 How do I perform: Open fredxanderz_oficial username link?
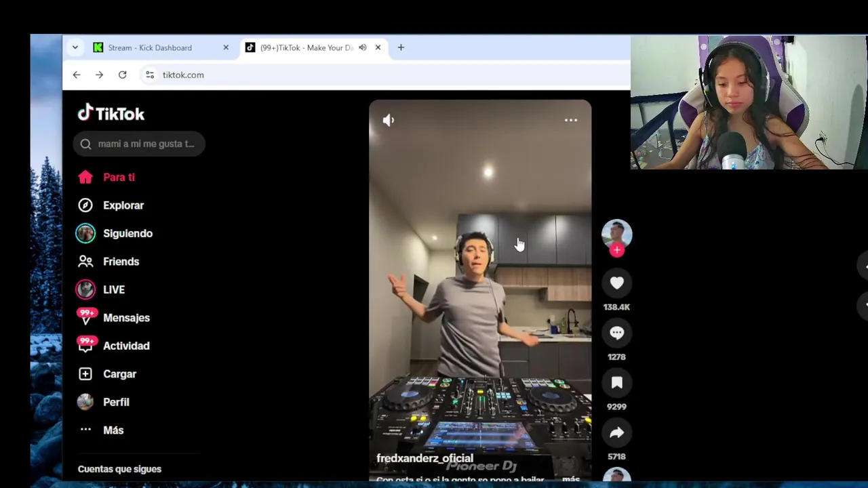point(425,459)
